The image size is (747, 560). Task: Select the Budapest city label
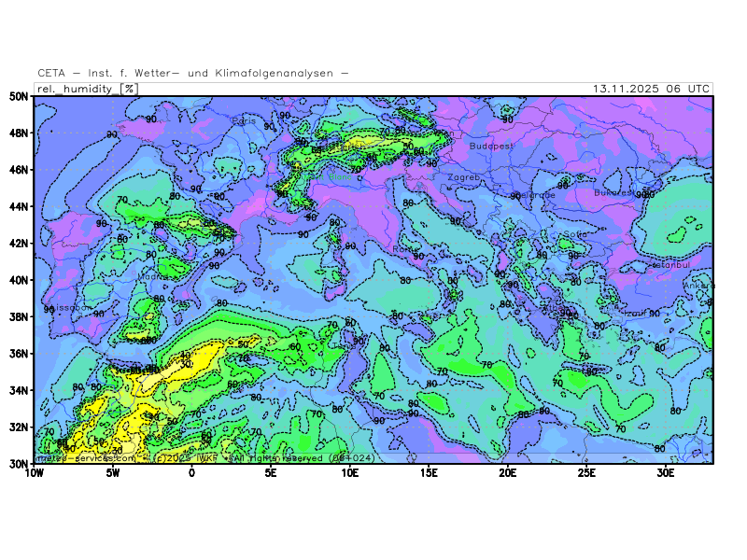[491, 146]
